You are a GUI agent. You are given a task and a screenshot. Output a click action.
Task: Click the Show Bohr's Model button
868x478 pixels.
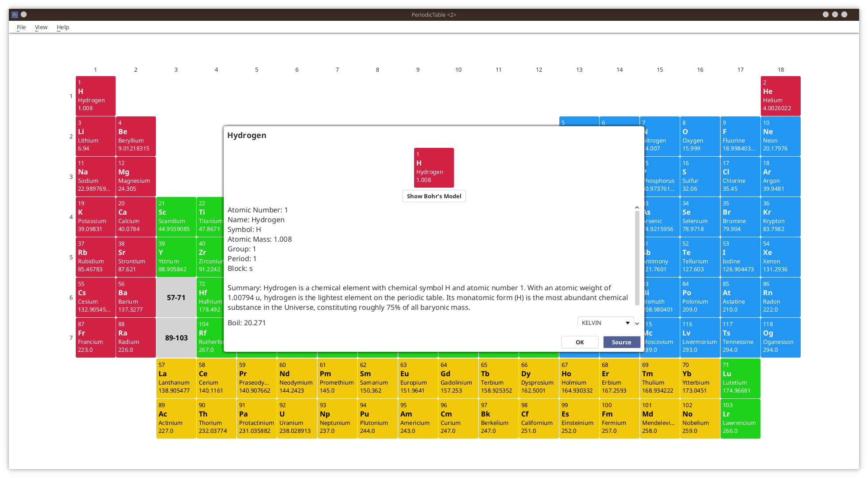434,196
